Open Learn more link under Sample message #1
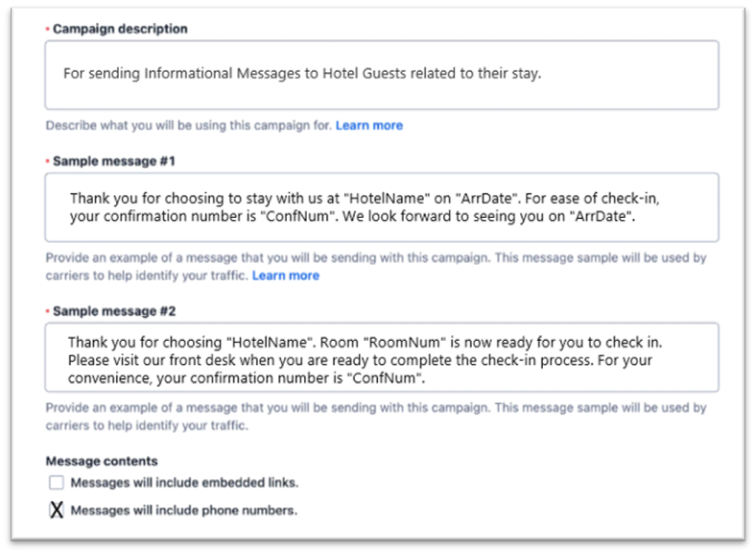 coord(285,276)
